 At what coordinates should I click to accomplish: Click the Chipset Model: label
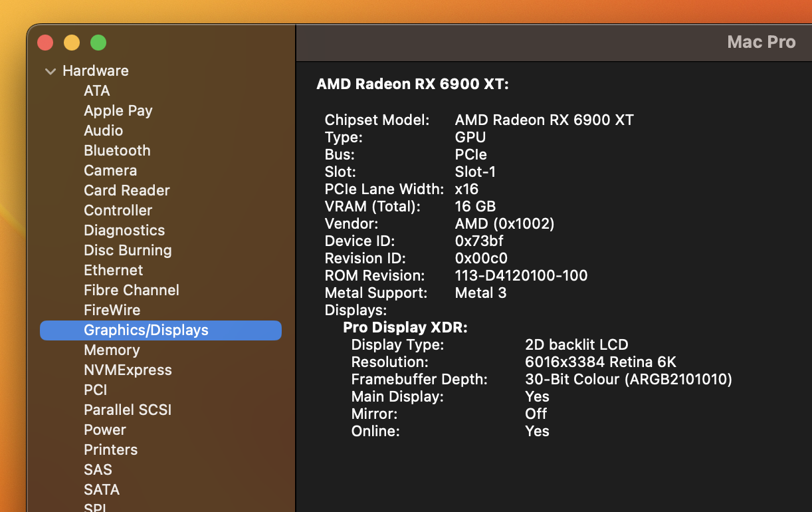tap(377, 120)
